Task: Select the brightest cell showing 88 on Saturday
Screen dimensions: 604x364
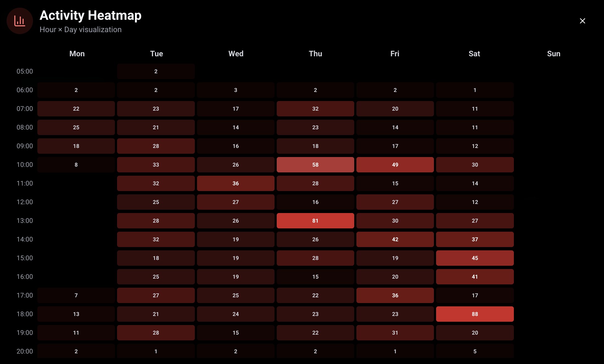Action: (475, 314)
